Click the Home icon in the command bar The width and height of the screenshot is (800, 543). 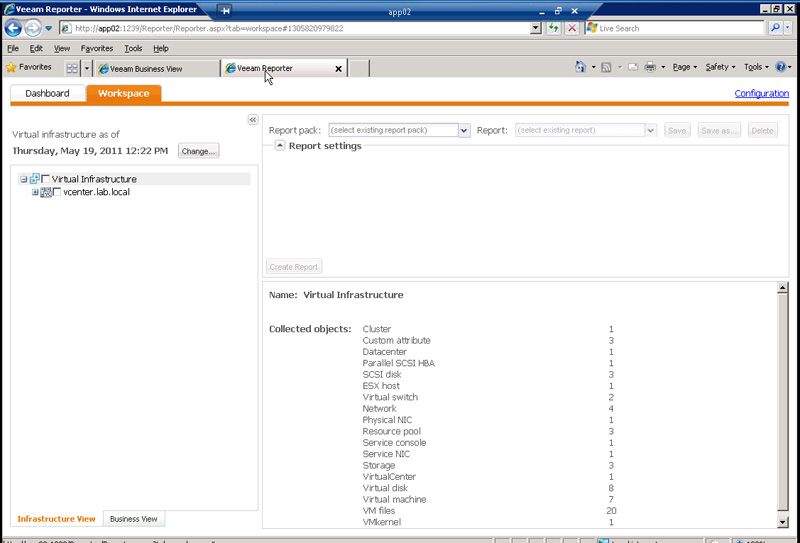pos(580,67)
